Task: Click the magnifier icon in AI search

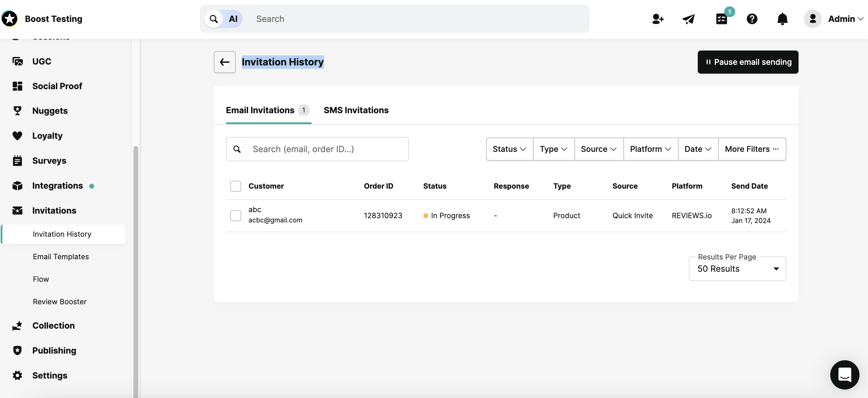Action: pos(213,19)
